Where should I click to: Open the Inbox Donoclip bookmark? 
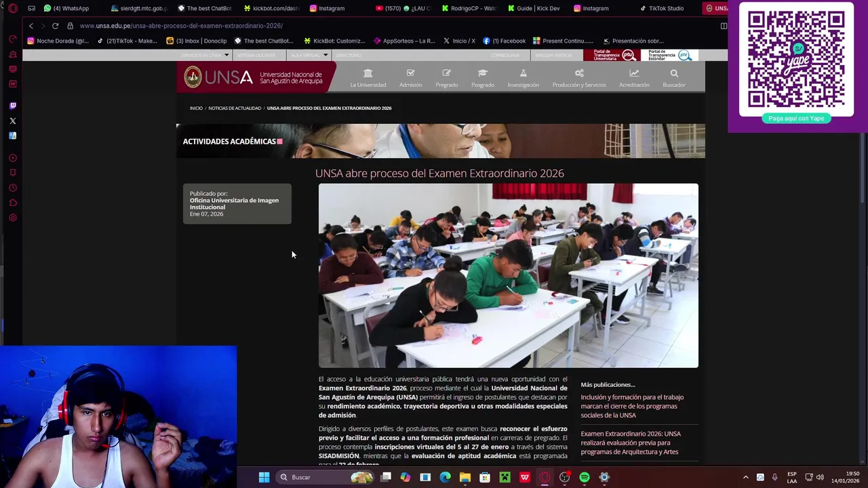[x=197, y=41]
